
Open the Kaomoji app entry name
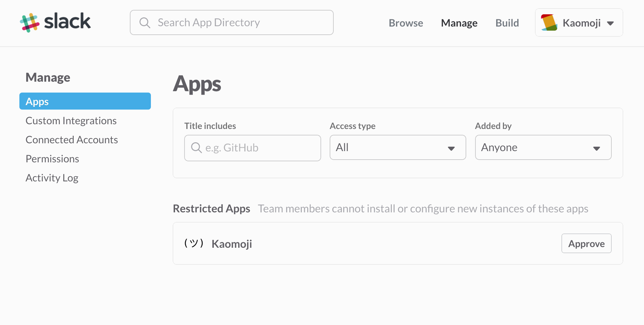coord(232,244)
